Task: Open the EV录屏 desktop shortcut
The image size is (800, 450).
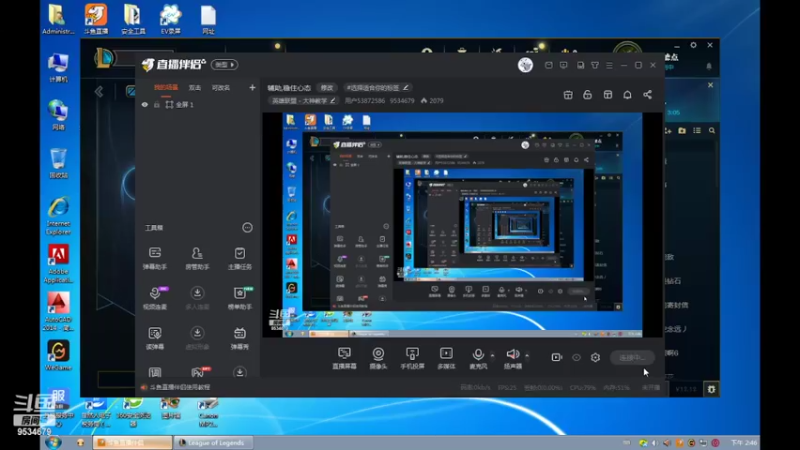Action: coord(170,19)
